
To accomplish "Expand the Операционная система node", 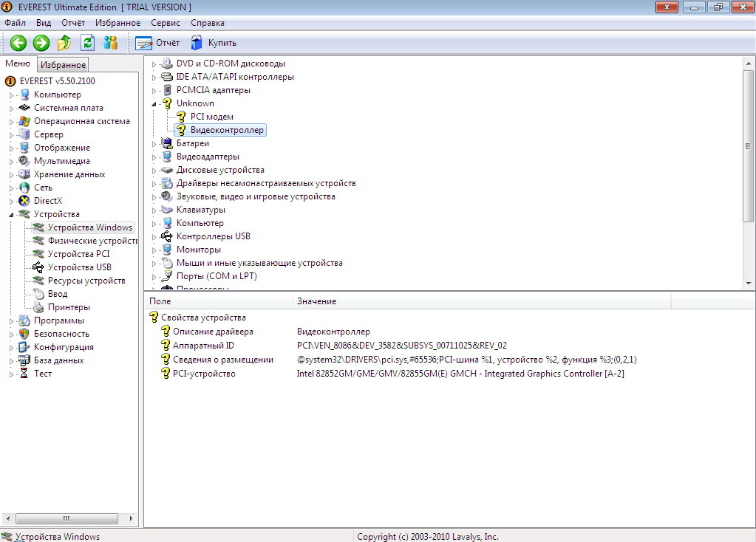I will [x=11, y=122].
